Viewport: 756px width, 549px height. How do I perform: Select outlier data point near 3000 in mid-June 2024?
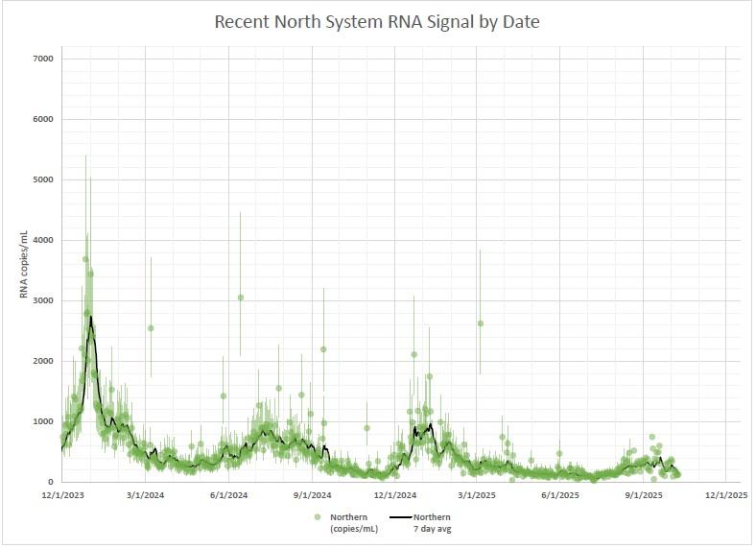[240, 298]
